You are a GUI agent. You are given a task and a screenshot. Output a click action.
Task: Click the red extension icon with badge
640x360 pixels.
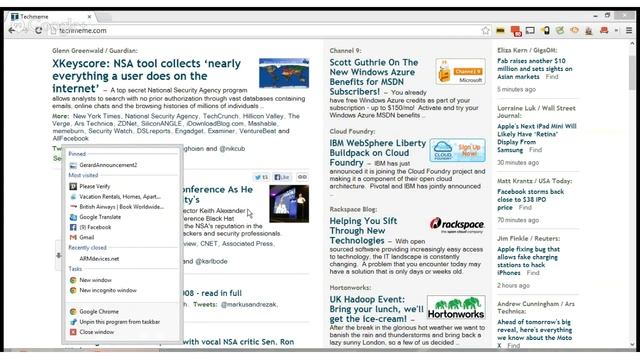pos(516,31)
